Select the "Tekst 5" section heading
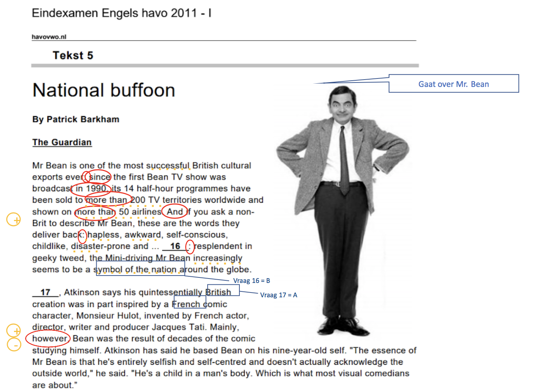Screen dimensions: 540x392 tap(73, 56)
